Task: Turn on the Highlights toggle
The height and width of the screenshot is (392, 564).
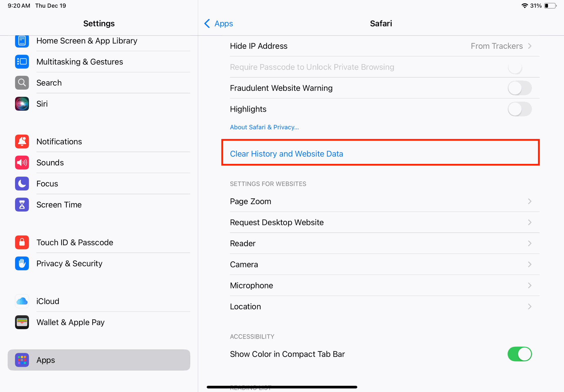Action: pyautogui.click(x=519, y=109)
